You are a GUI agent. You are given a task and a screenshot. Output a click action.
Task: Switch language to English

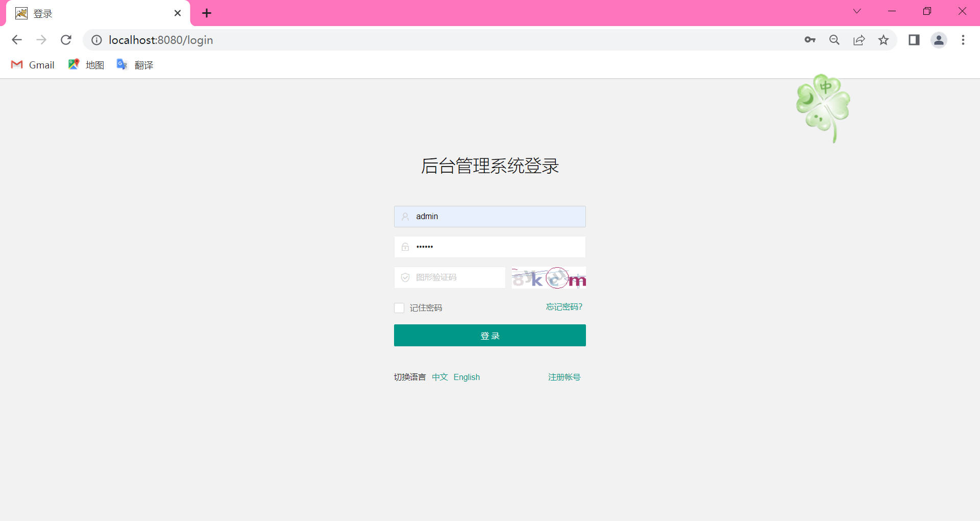coord(467,377)
